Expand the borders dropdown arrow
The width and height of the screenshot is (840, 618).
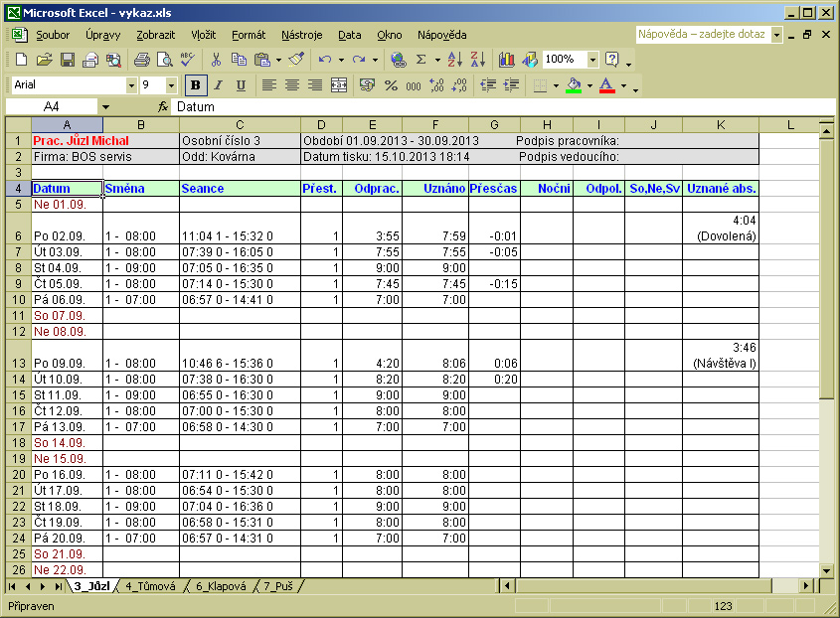tap(556, 85)
